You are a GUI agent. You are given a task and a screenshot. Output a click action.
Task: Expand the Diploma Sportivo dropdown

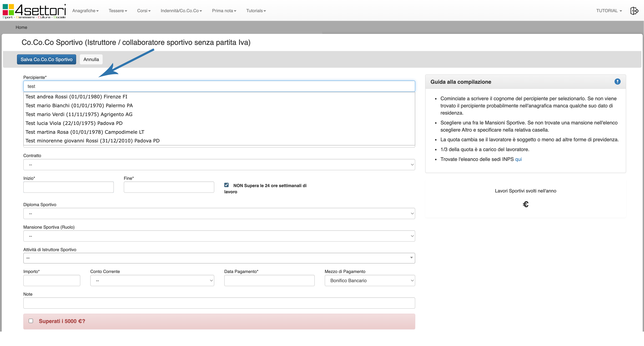point(219,213)
